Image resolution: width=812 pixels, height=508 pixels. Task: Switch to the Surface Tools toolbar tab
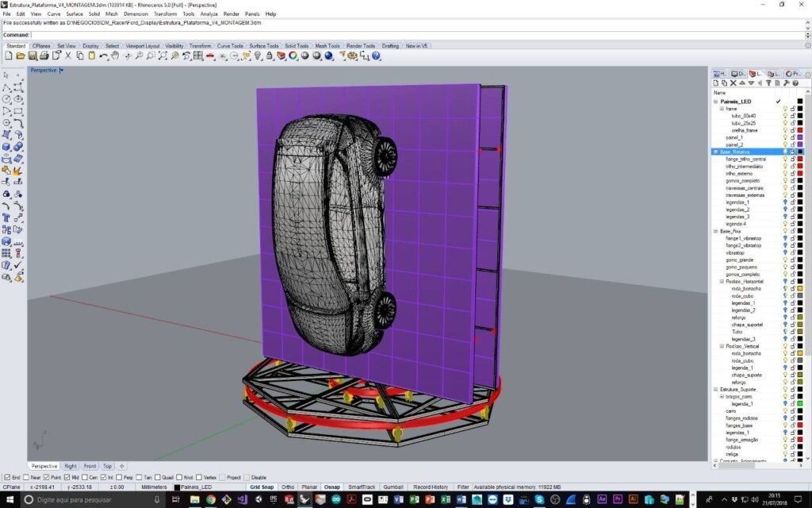pyautogui.click(x=264, y=46)
